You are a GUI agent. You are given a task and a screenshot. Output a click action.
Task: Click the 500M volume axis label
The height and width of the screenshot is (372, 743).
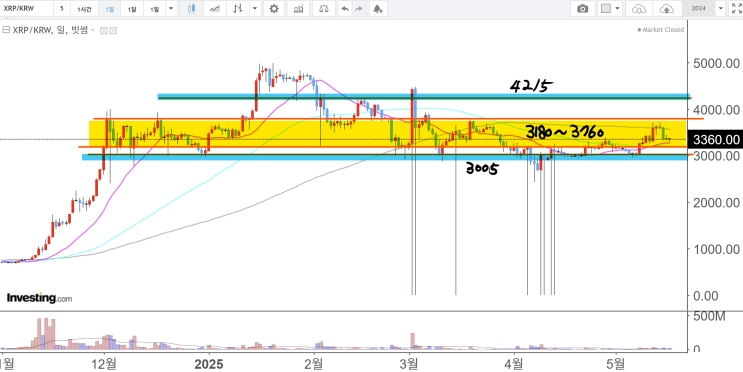(x=709, y=317)
